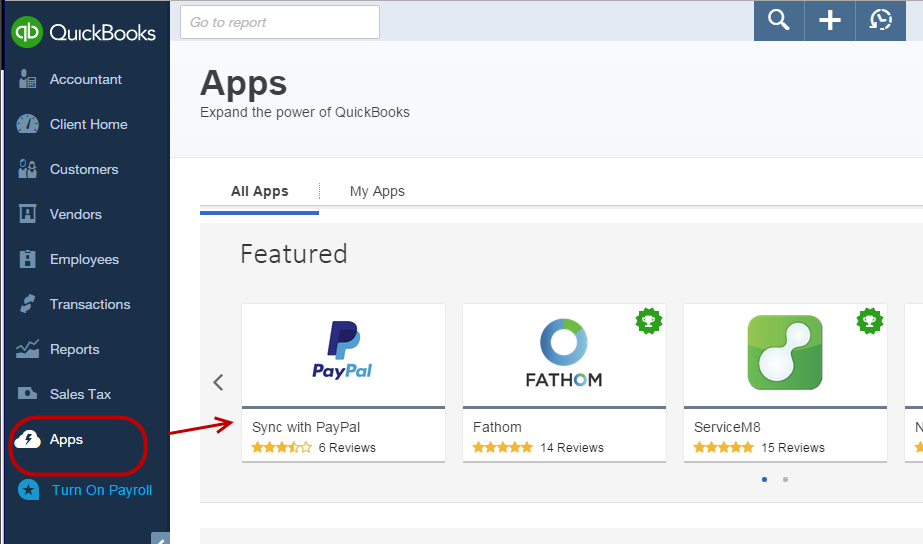The image size is (923, 544).
Task: Open the recent transactions clock icon
Action: pyautogui.click(x=881, y=20)
